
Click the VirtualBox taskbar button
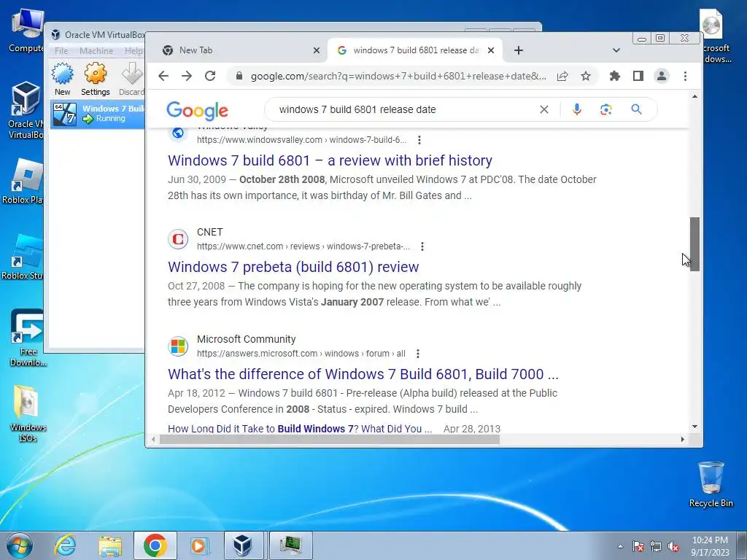[x=244, y=545]
